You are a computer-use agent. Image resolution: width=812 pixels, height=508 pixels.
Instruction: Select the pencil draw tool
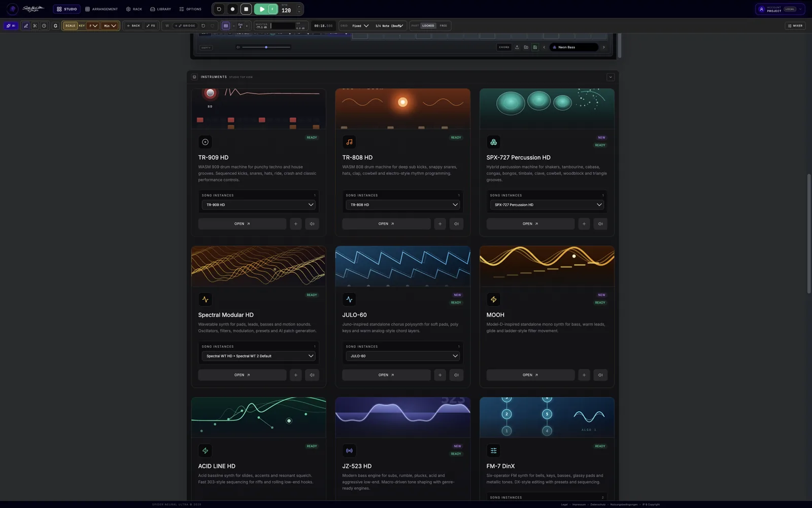[x=26, y=25]
